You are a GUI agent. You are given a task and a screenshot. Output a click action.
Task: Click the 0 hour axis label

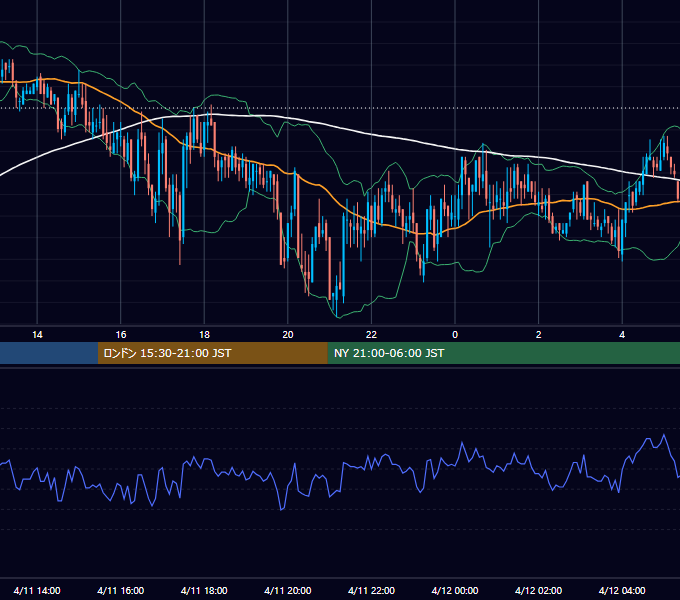[x=455, y=335]
